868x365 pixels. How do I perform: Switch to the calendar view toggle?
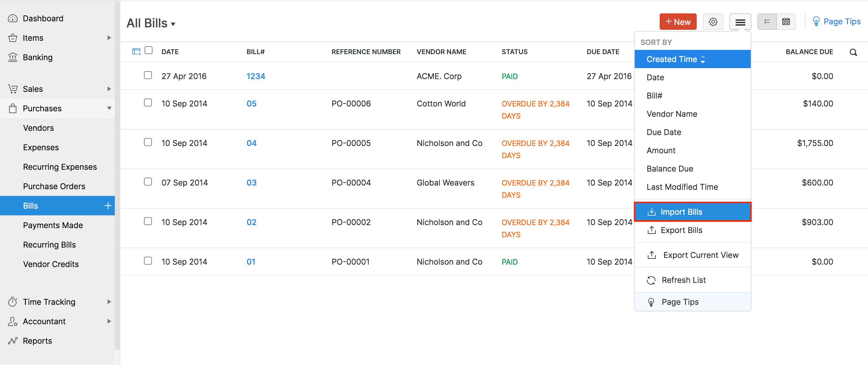(786, 21)
